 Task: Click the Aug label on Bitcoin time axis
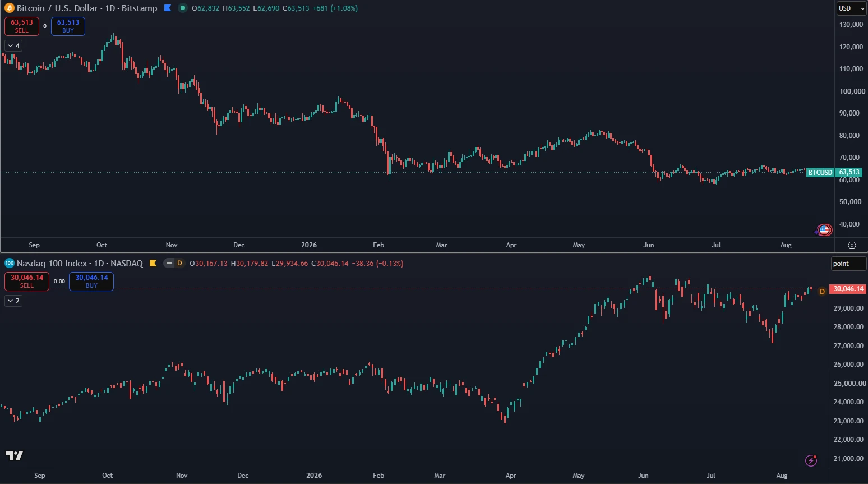(786, 245)
